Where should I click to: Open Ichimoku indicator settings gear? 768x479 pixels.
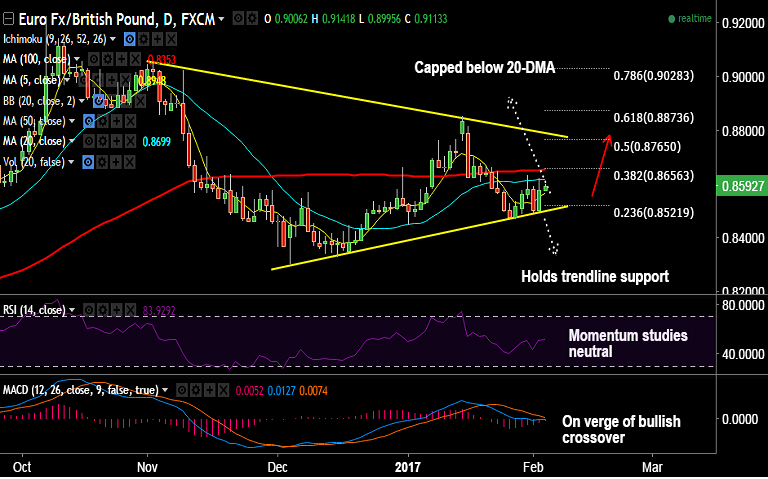pos(144,39)
